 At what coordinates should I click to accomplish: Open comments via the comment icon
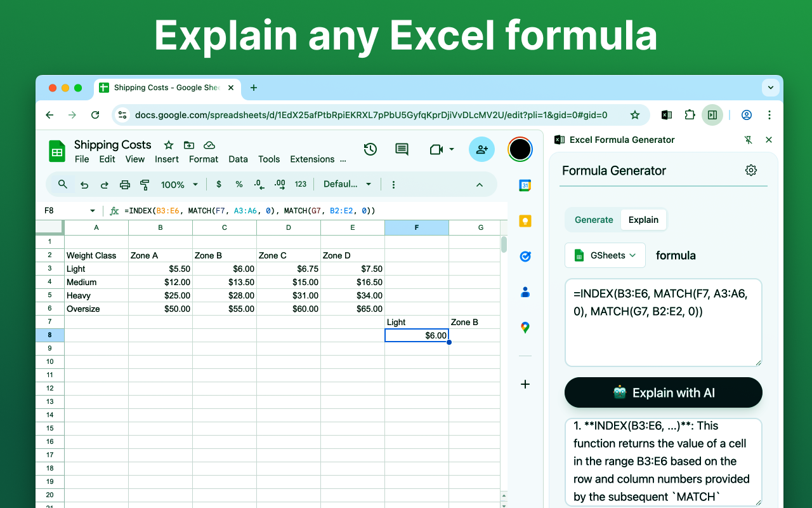(401, 149)
